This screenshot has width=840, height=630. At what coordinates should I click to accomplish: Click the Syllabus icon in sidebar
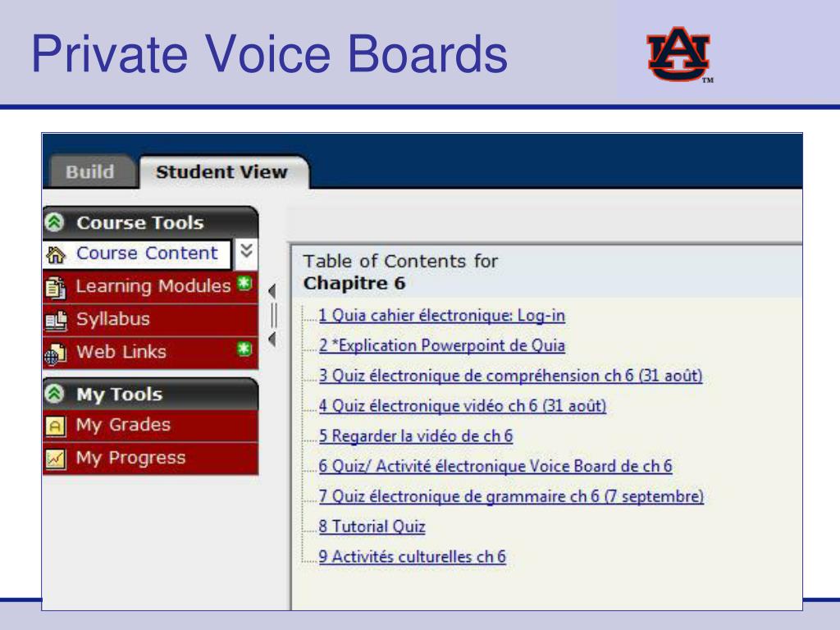(x=56, y=321)
